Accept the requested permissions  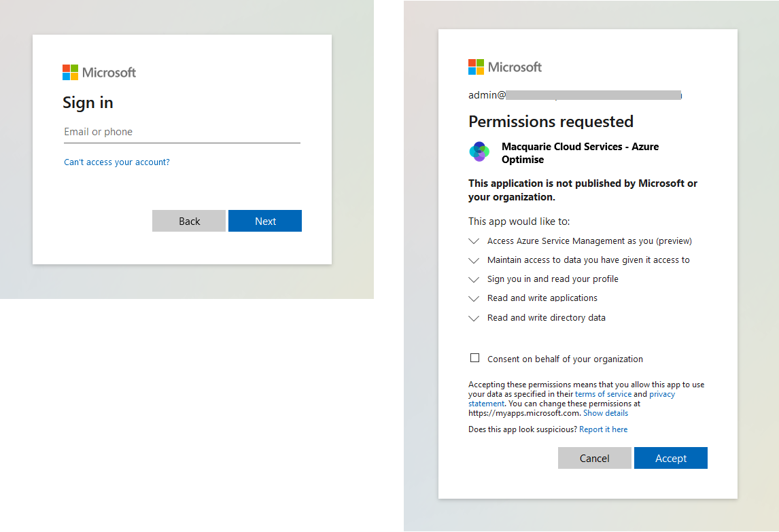671,459
